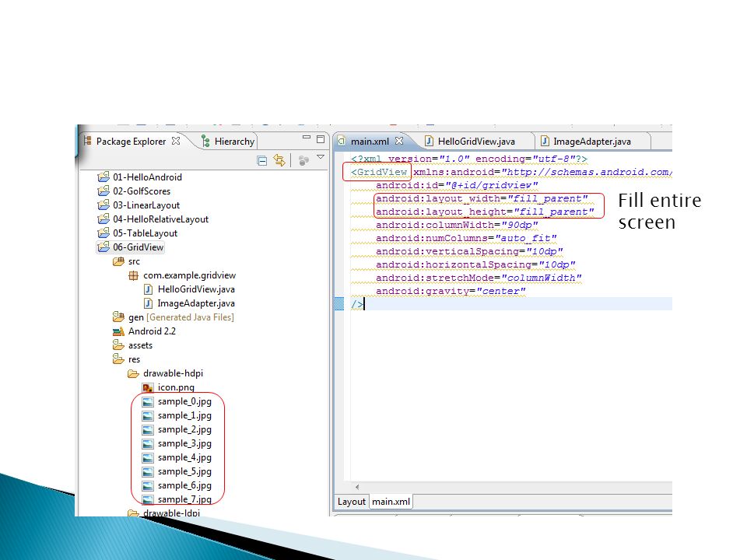Click the android:layout_width attribute line
747x560 pixels.
[x=482, y=198]
